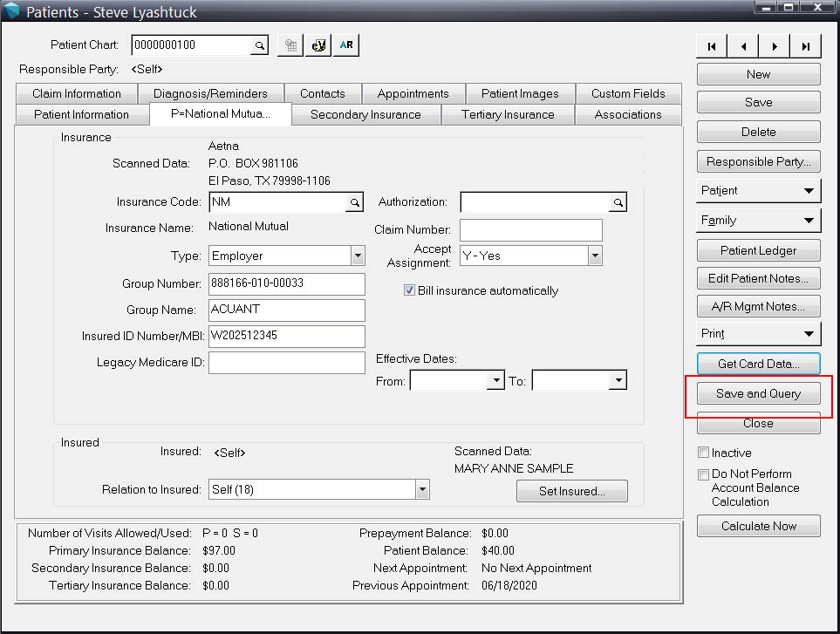
Task: Click the Close button in the right panel
Action: coord(758,423)
